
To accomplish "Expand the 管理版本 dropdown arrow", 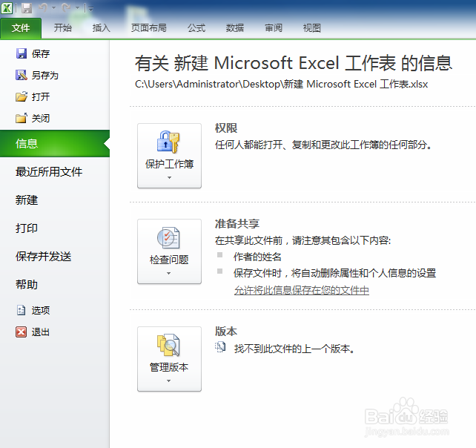I will coord(169,381).
